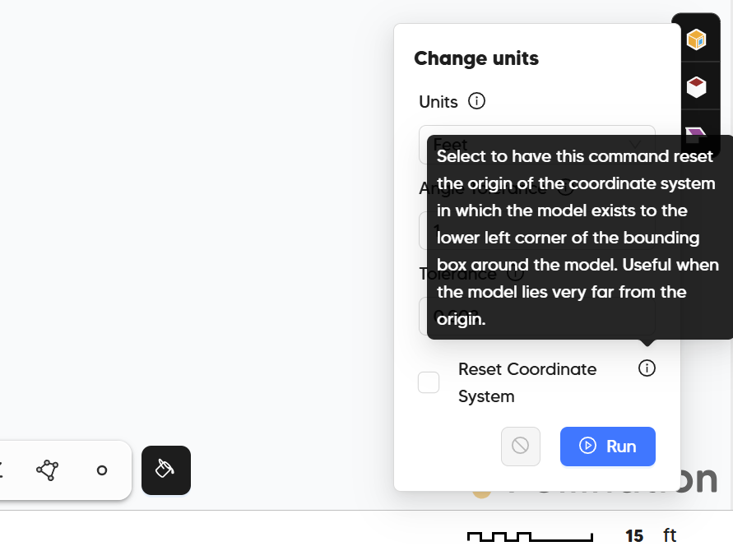Click the ft unit label by the scale
Screen dimensions: 733x560
click(670, 536)
